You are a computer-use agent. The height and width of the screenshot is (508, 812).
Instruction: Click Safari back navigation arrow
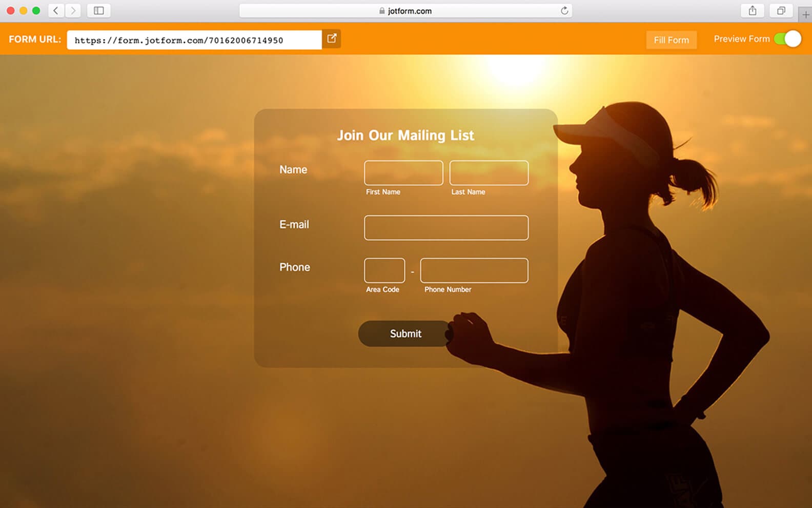[56, 11]
